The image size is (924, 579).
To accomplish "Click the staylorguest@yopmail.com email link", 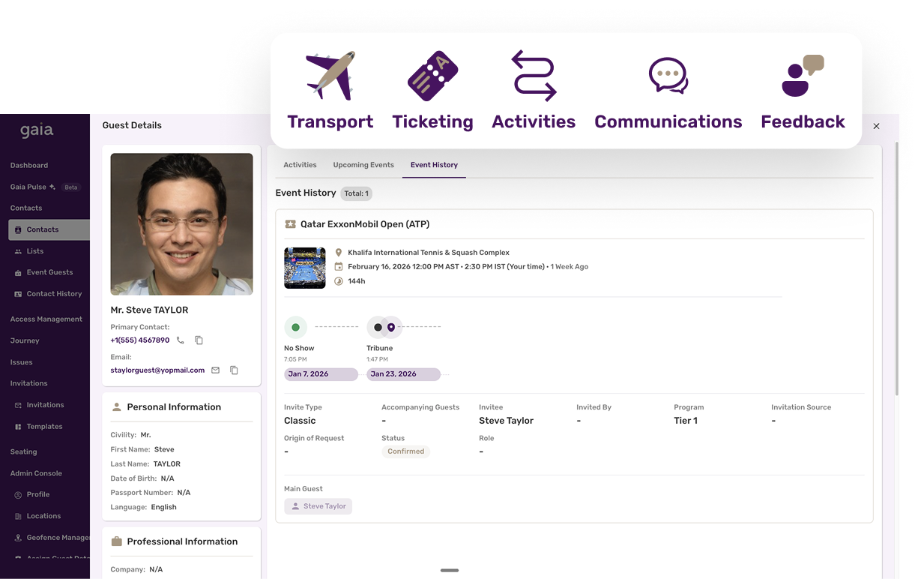I will pos(157,370).
